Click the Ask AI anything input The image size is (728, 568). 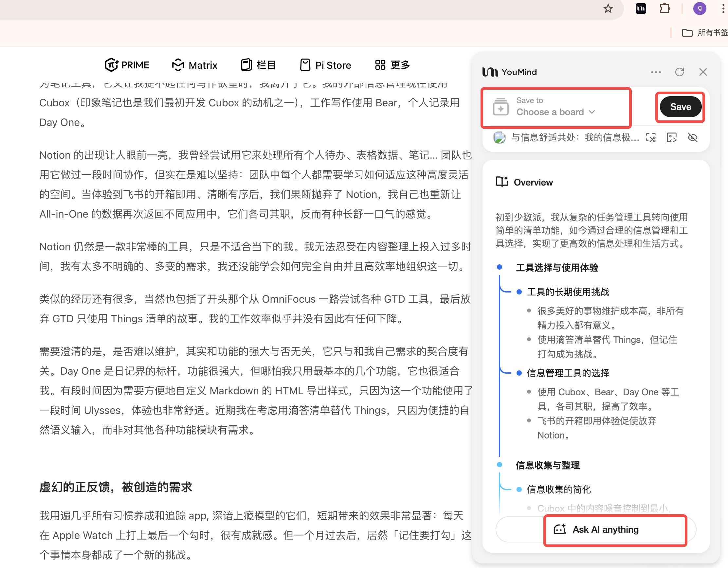(596, 529)
